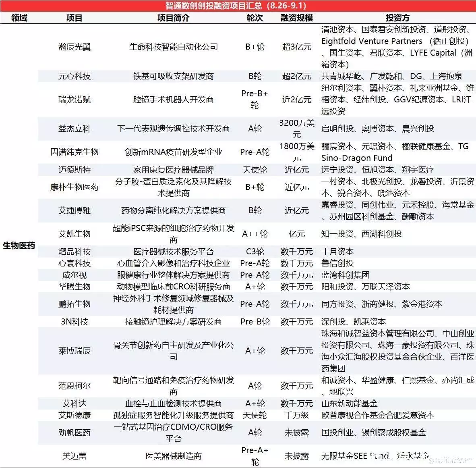Select project name '威尔视'

(75, 275)
